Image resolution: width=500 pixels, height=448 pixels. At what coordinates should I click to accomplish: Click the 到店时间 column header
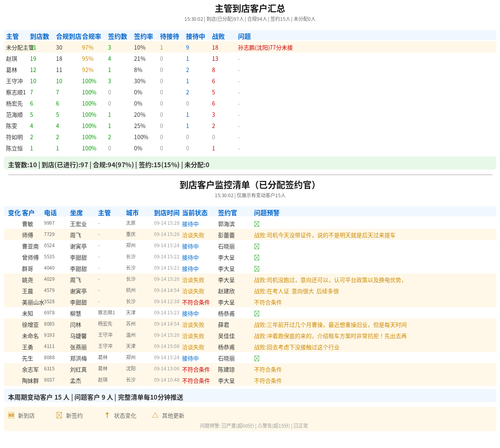tap(167, 213)
